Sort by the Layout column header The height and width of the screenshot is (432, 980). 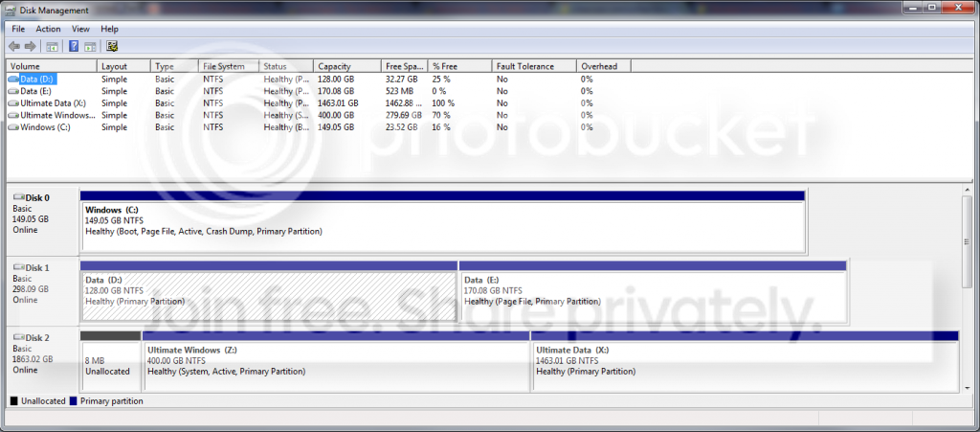[x=124, y=66]
